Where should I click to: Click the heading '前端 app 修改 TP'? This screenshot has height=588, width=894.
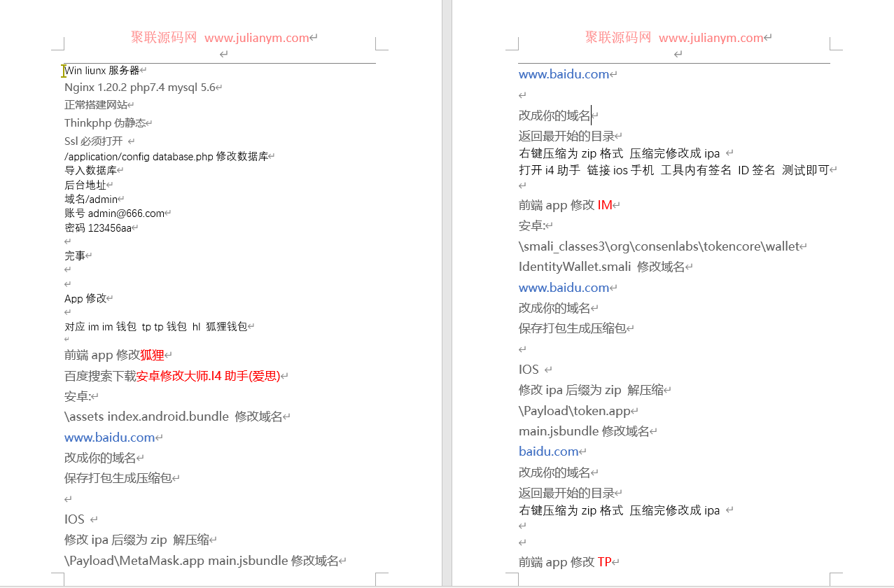[566, 562]
